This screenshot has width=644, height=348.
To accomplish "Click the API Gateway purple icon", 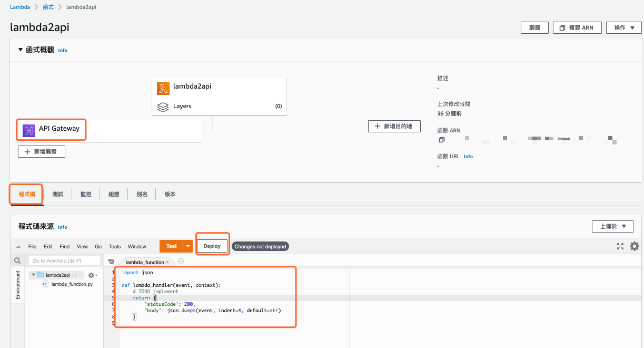I will coord(29,130).
